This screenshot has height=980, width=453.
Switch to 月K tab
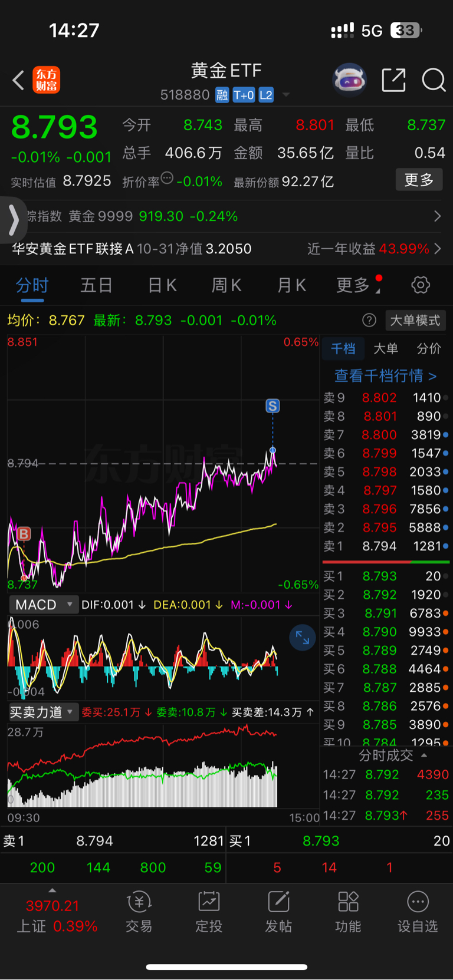coord(291,285)
